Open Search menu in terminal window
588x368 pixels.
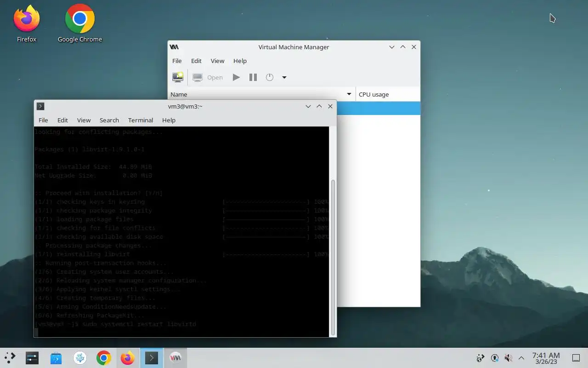(x=109, y=120)
